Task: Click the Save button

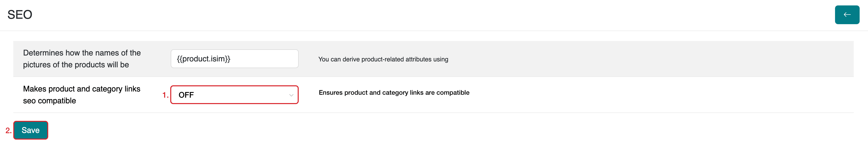Action: tap(31, 130)
